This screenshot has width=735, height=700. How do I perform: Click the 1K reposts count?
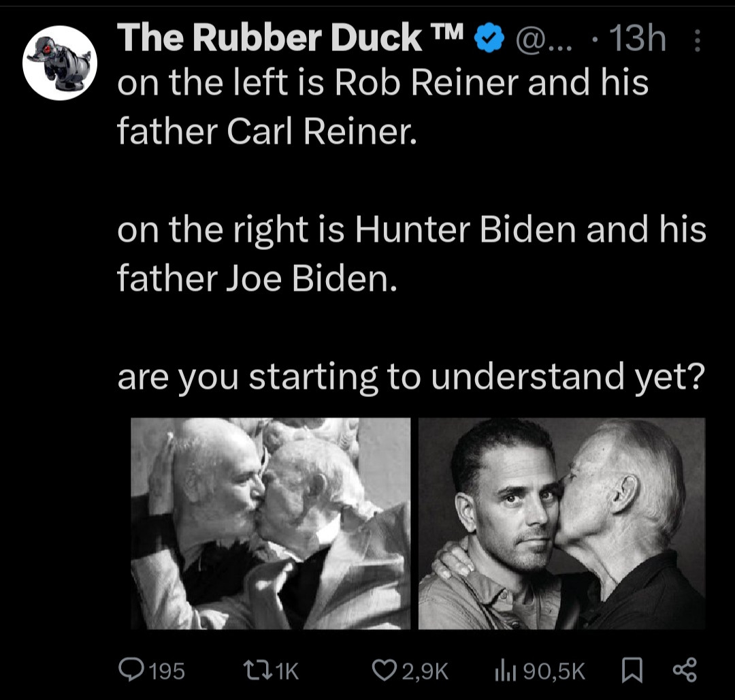288,671
